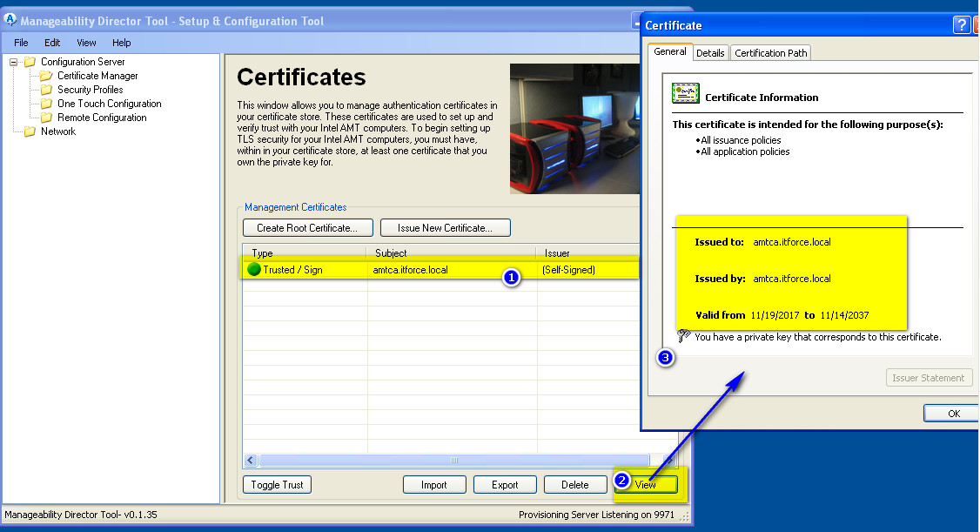Click the computer photo in Certificates panel
Viewport: 980px width, 532px height.
tap(574, 129)
